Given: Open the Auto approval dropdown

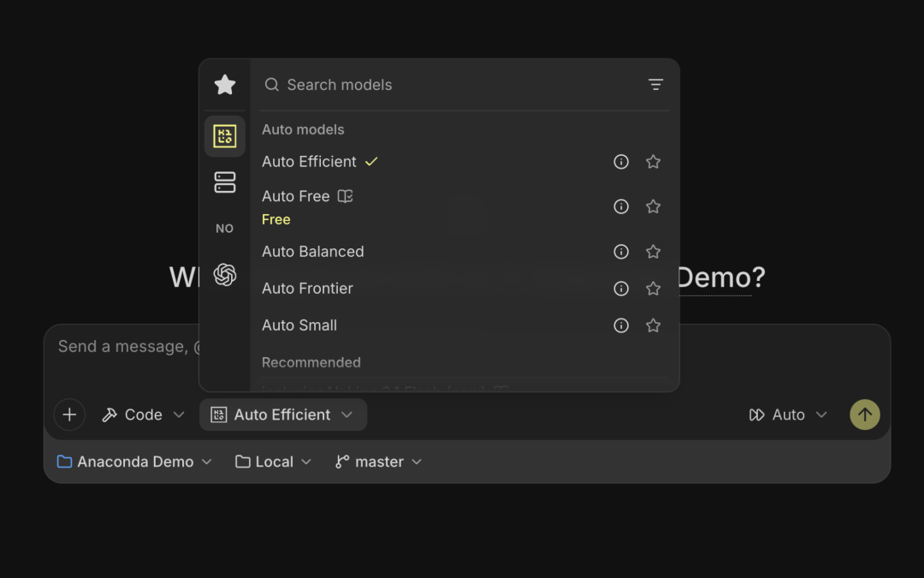Looking at the screenshot, I should pyautogui.click(x=788, y=414).
